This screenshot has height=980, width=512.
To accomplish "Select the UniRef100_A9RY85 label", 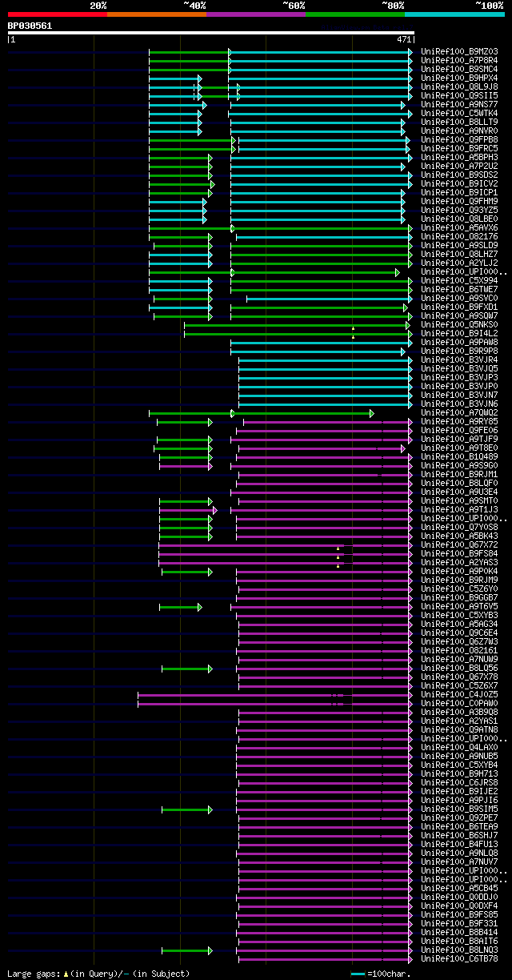I will [459, 422].
